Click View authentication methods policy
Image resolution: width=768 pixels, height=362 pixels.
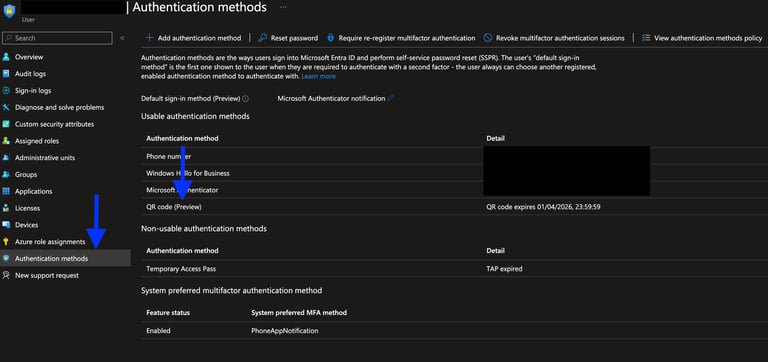click(x=702, y=38)
